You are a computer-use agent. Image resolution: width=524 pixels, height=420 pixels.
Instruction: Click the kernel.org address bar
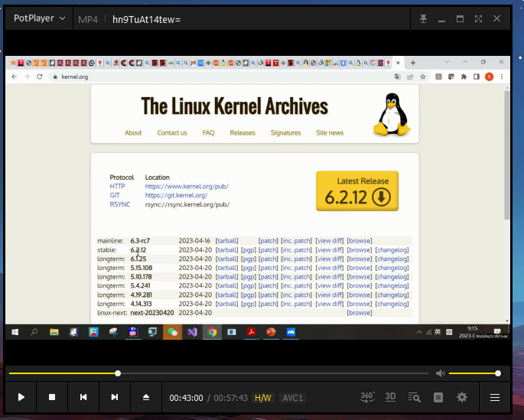[x=220, y=77]
